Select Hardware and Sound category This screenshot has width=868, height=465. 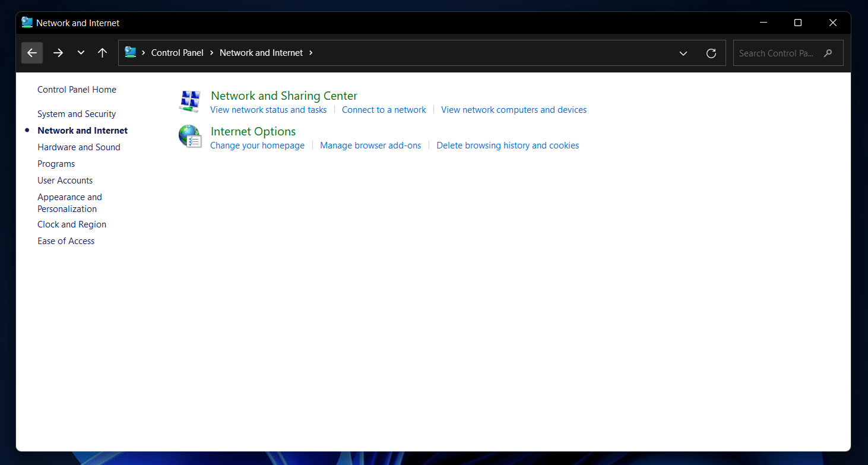(79, 147)
